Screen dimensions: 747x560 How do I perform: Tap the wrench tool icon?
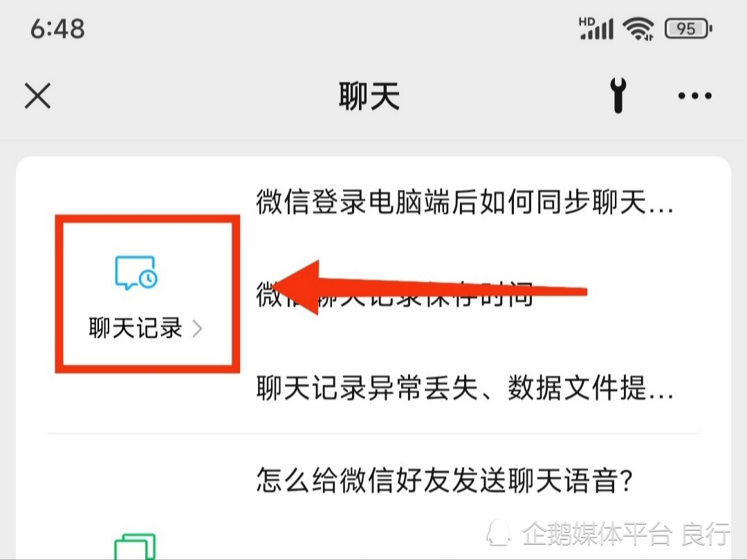pyautogui.click(x=618, y=95)
